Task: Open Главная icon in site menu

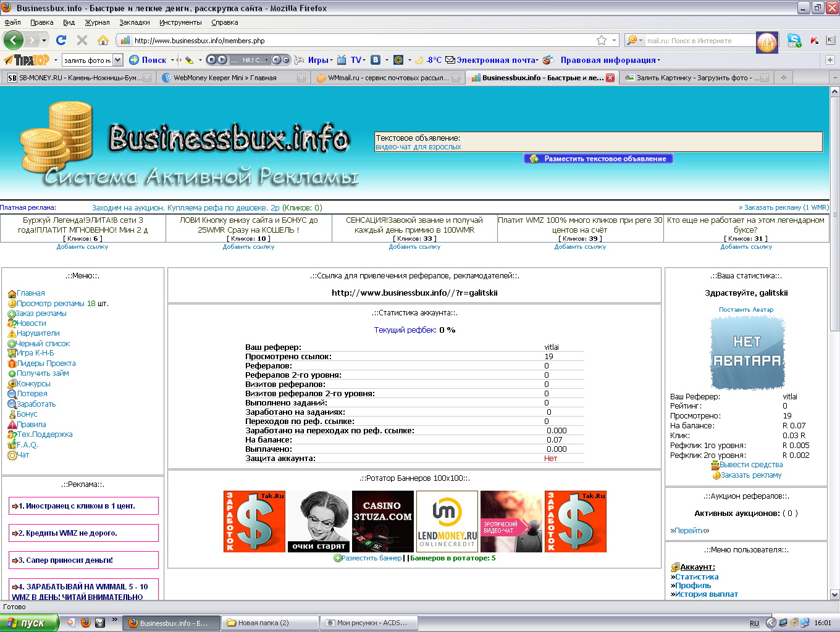Action: [x=12, y=294]
